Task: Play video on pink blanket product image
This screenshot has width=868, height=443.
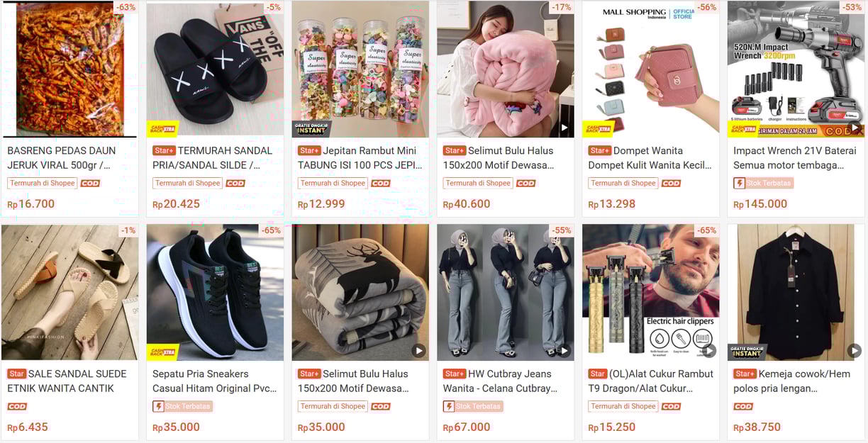Action: (x=564, y=128)
